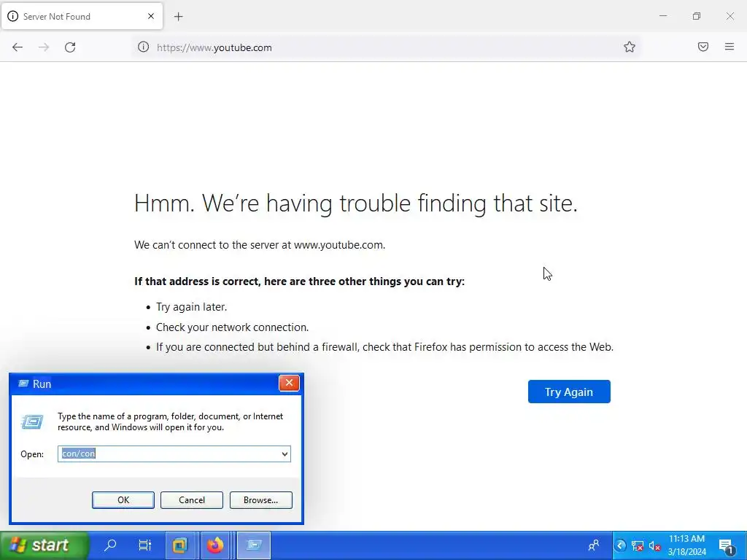Go back using Firefox back arrow
This screenshot has height=560, width=747.
coord(18,47)
